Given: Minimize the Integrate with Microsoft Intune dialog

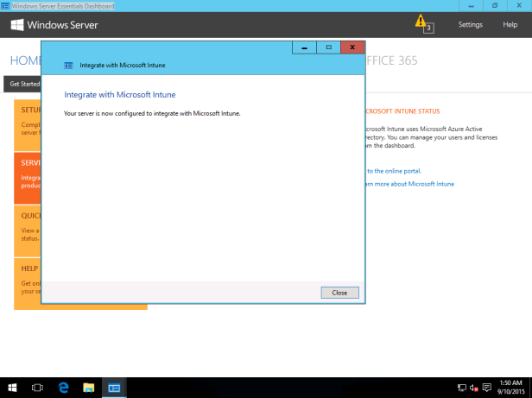Looking at the screenshot, I should tap(304, 47).
